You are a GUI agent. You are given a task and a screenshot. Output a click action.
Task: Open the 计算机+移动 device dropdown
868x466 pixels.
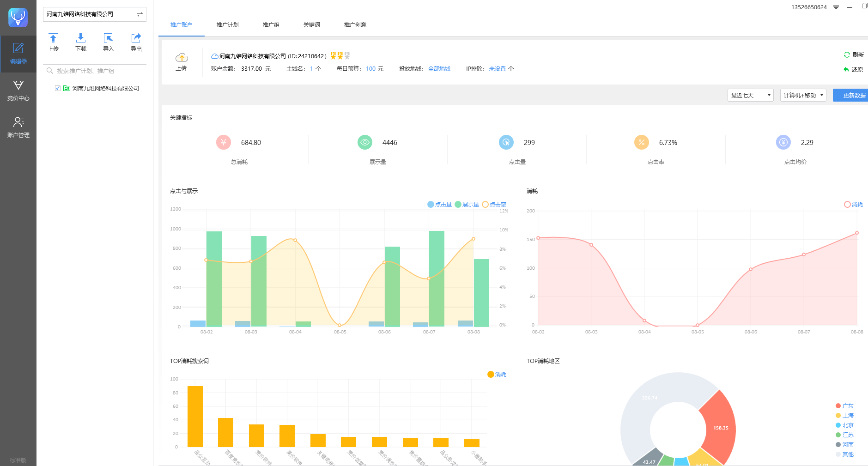point(803,95)
